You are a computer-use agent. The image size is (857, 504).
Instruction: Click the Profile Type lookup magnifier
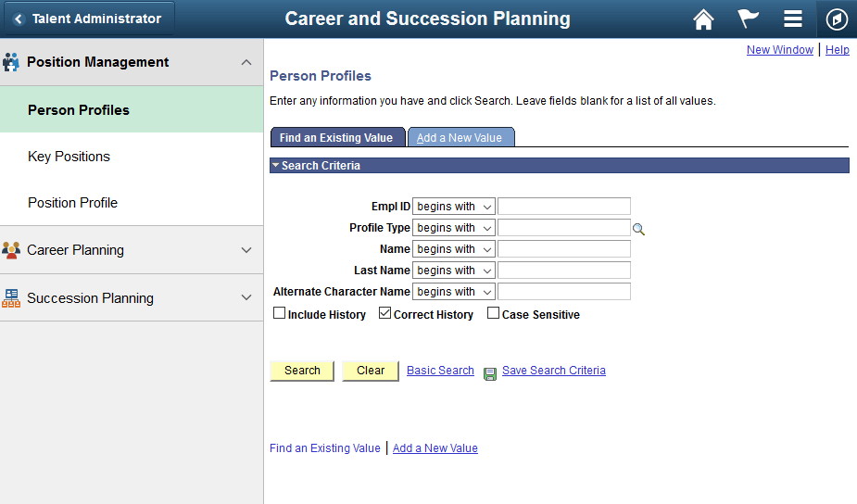point(638,229)
